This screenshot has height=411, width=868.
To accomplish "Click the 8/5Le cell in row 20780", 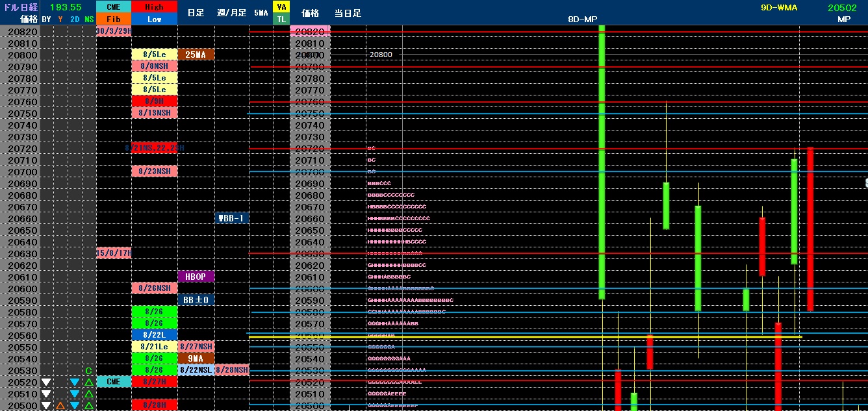I will pyautogui.click(x=154, y=78).
